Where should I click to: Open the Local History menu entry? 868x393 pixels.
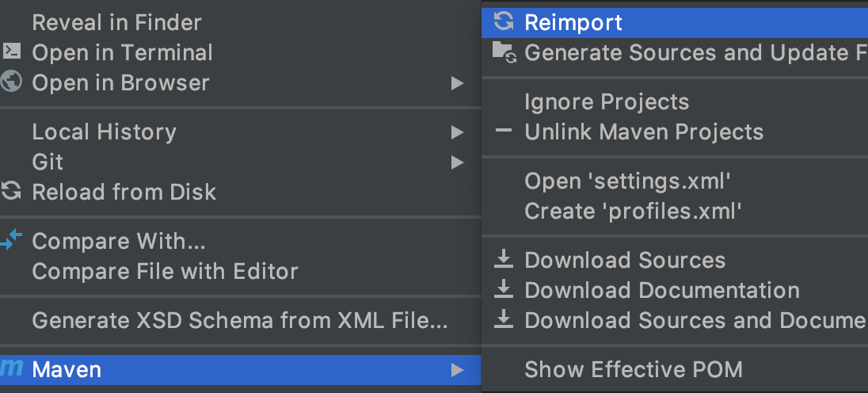(x=240, y=132)
